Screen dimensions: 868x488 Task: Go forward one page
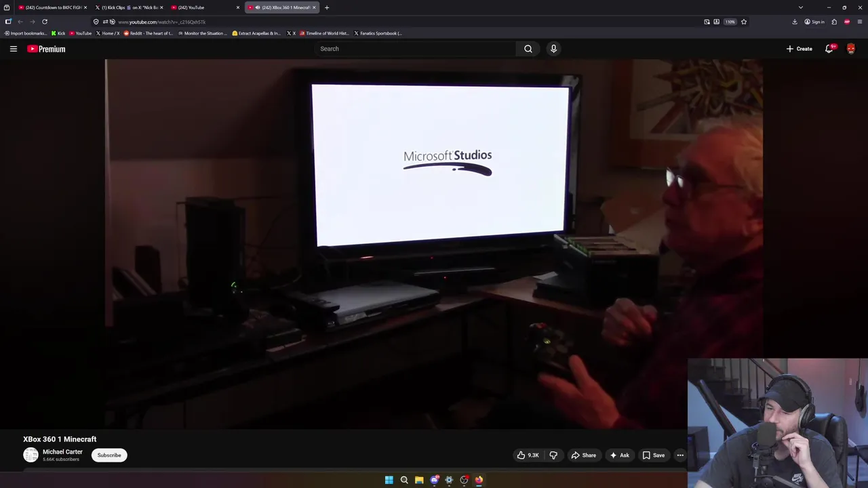click(x=33, y=22)
